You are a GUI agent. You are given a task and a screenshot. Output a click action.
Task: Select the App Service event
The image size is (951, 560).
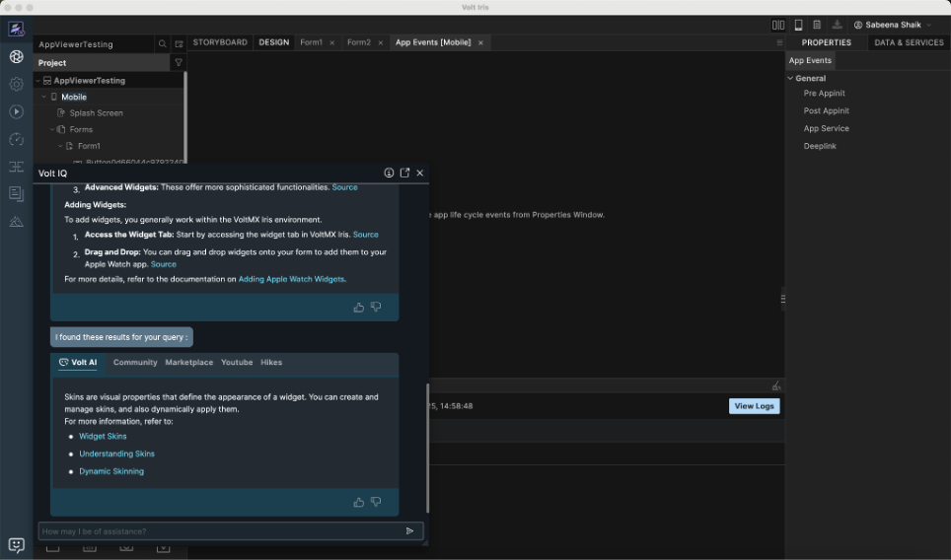point(826,128)
